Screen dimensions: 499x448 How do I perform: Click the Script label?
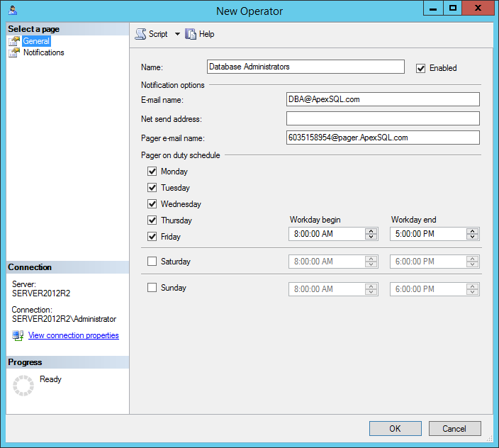pyautogui.click(x=158, y=34)
